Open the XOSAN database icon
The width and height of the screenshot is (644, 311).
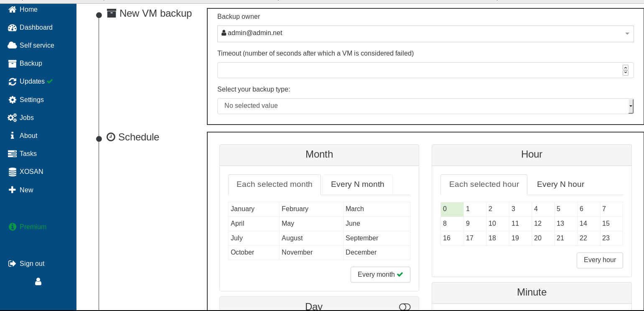[x=12, y=172]
